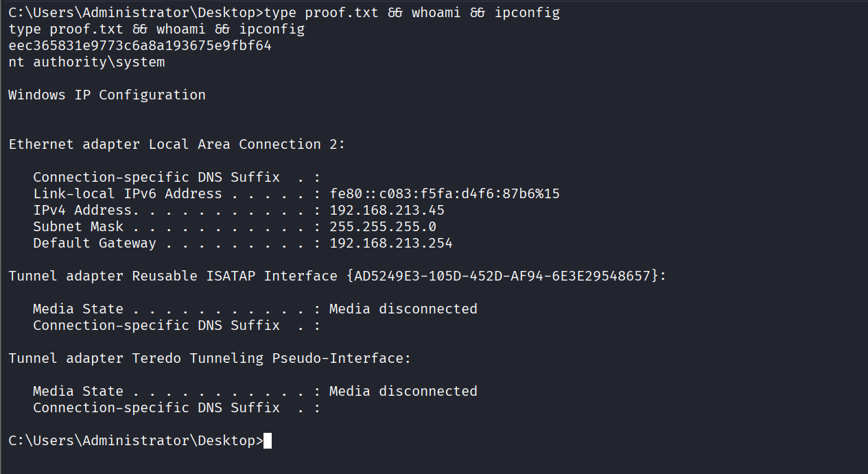868x474 pixels.
Task: Click the link-local IPv6 address value
Action: (445, 194)
